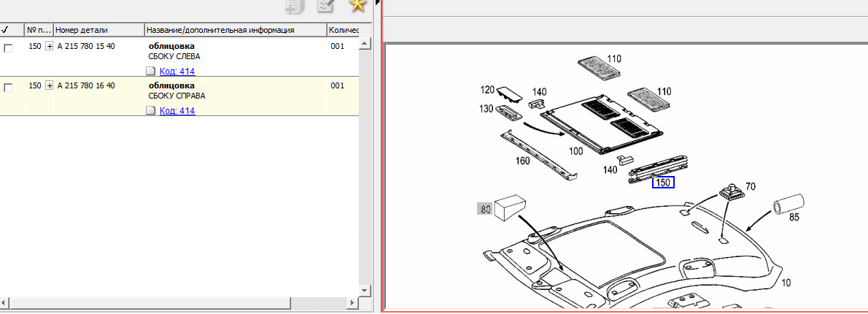Image resolution: width=868 pixels, height=314 pixels.
Task: Click note icon before Код: 414 under СБОКУ СЛЕВА
Action: tap(150, 71)
